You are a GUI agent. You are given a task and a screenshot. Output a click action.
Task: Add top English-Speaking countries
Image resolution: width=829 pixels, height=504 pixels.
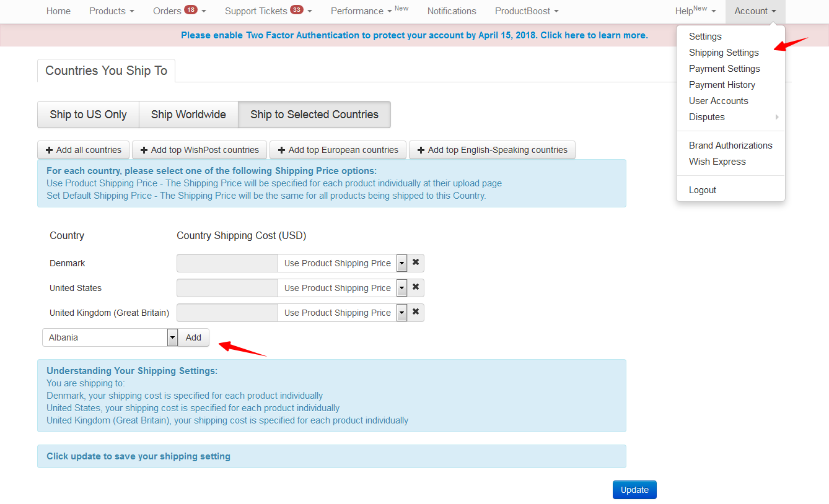click(x=492, y=150)
